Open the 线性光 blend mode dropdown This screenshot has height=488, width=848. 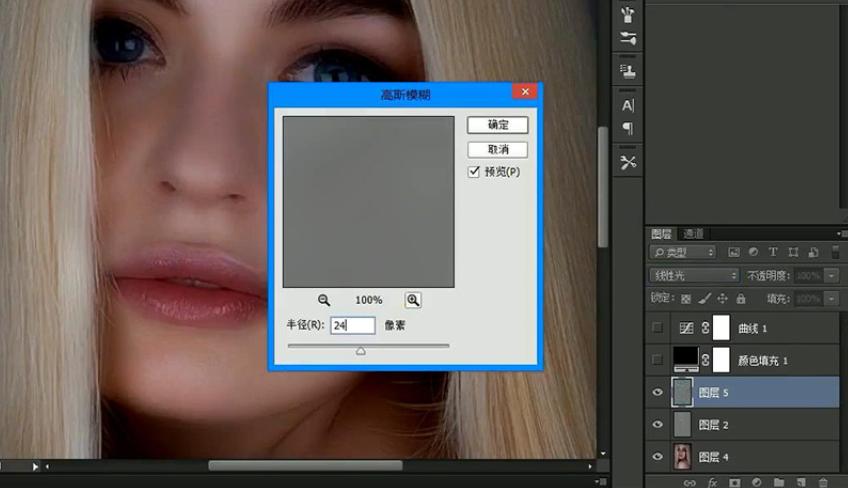pyautogui.click(x=694, y=275)
